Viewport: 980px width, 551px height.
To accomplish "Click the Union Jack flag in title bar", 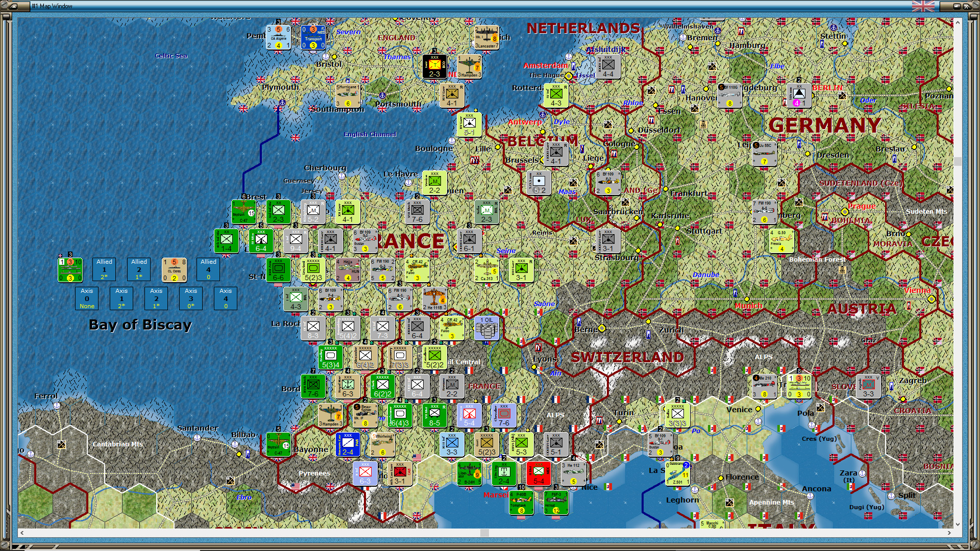I will click(x=923, y=6).
